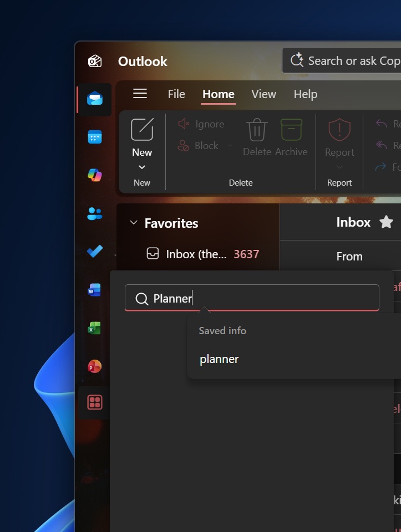Viewport: 401px width, 532px height.
Task: Switch to the View ribbon tab
Action: (x=264, y=94)
